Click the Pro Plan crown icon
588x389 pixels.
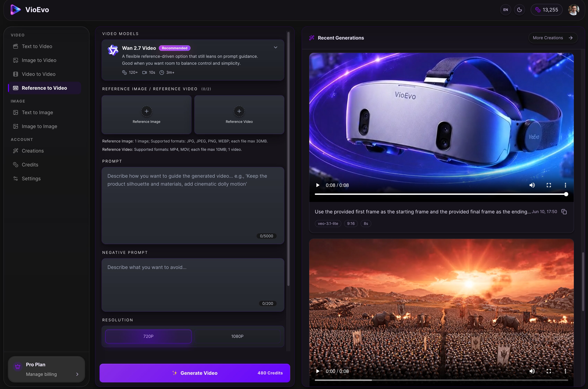tap(18, 366)
